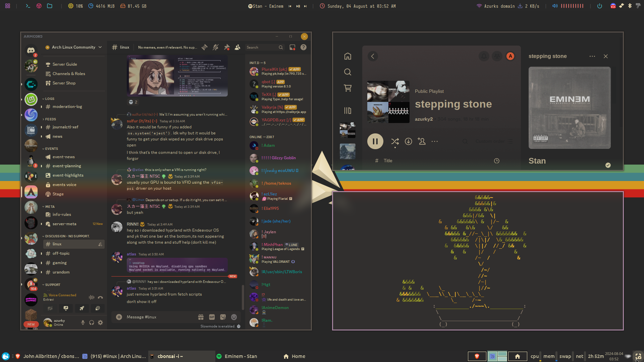Go back in the music player
Viewport: 644px width, 362px height.
pyautogui.click(x=373, y=56)
